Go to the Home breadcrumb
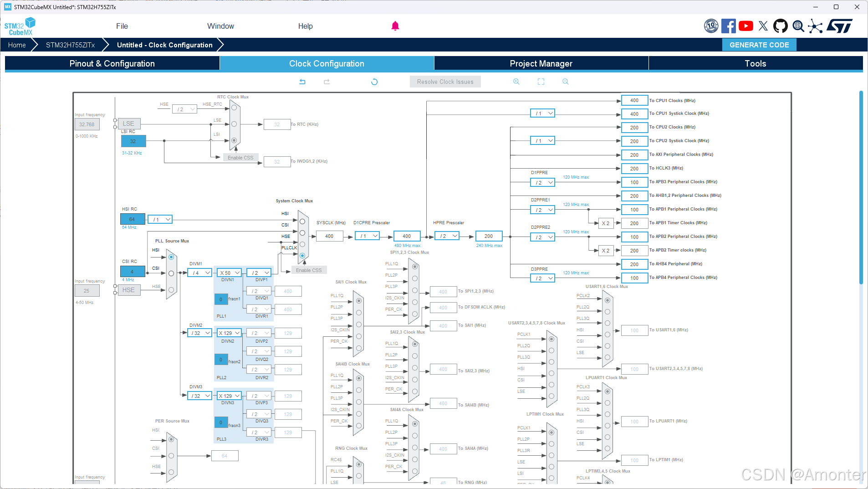Image resolution: width=868 pixels, height=489 pixels. (x=17, y=45)
